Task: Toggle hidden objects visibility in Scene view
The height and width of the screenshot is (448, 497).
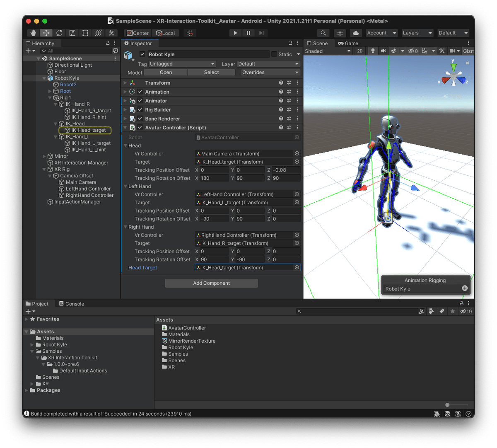Action: point(413,51)
